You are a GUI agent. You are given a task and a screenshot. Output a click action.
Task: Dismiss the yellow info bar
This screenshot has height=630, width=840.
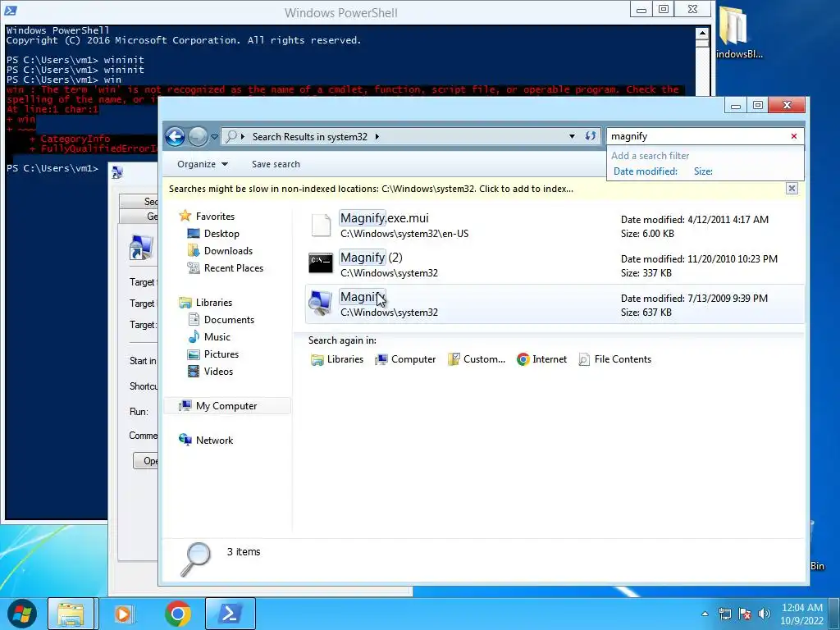coord(792,189)
